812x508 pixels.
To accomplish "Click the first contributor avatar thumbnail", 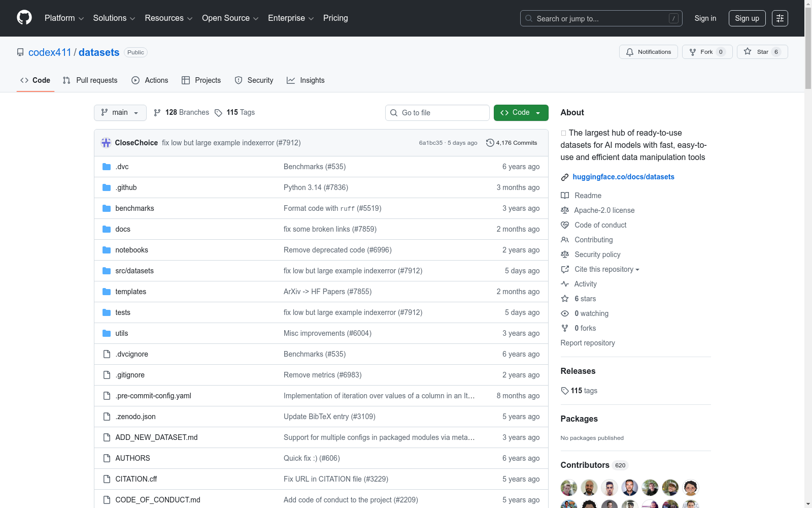I will [x=569, y=488].
